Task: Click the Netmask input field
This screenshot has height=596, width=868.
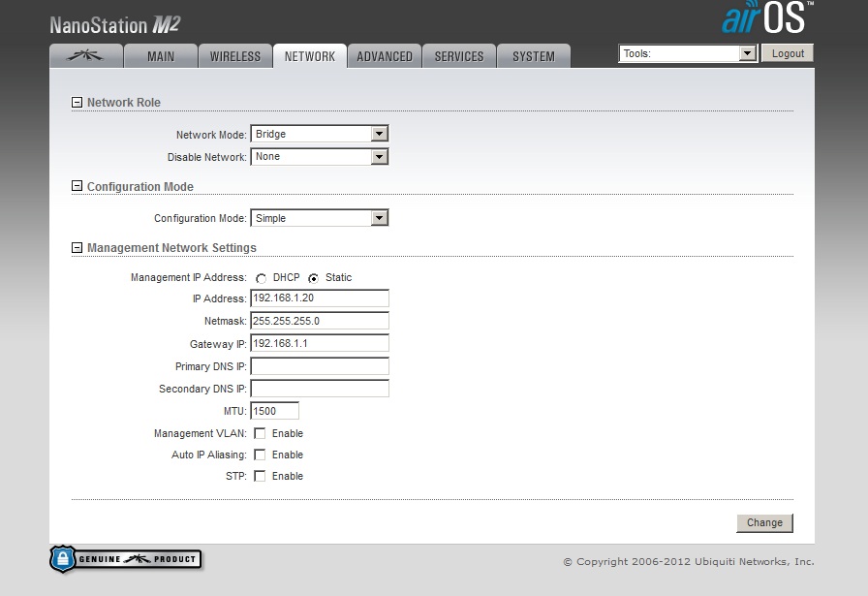Action: tap(320, 321)
